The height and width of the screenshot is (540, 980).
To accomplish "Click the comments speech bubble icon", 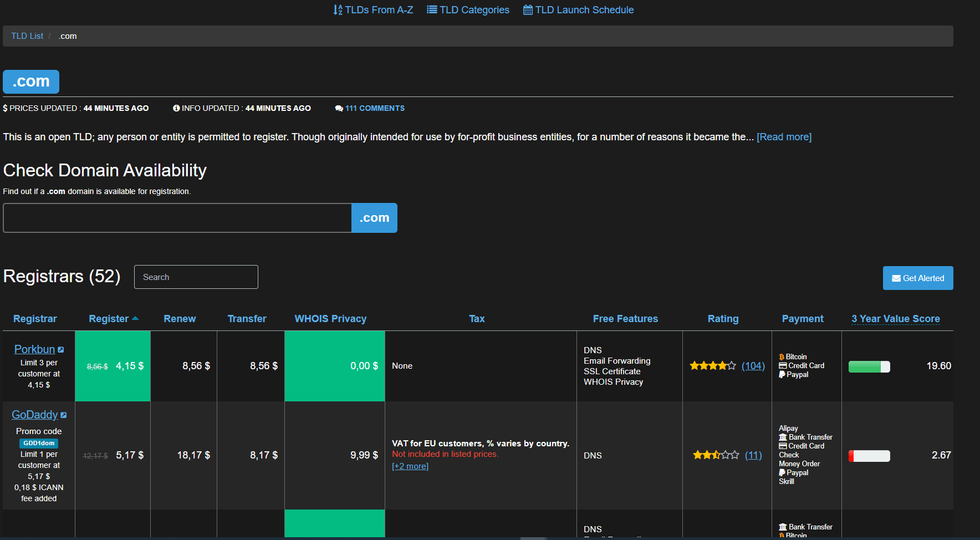I will point(339,108).
